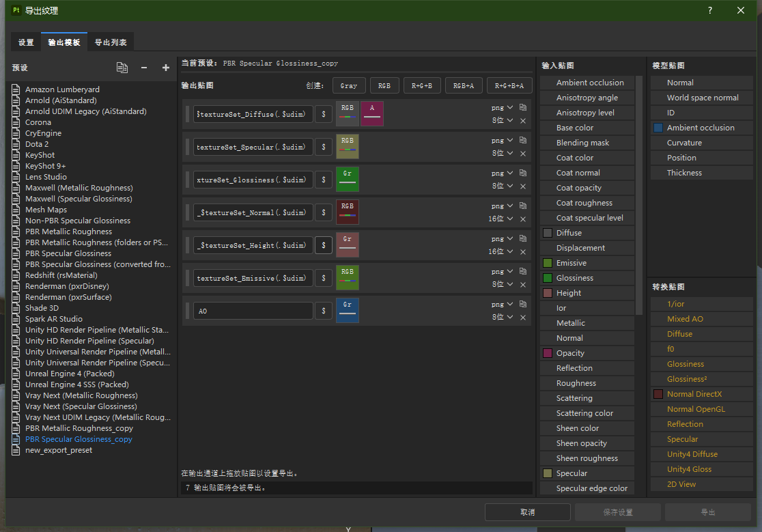Click copy icon in Glossiness output row
The height and width of the screenshot is (532, 762).
pos(523,173)
